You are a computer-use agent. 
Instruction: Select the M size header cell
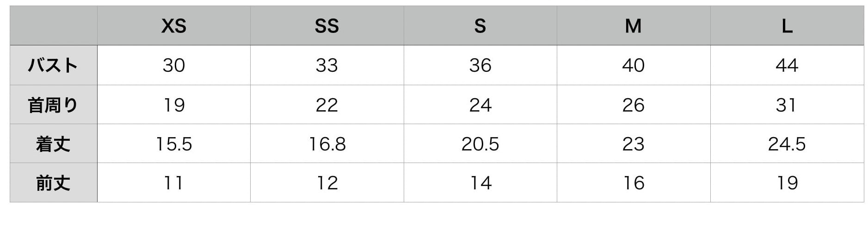click(x=634, y=26)
